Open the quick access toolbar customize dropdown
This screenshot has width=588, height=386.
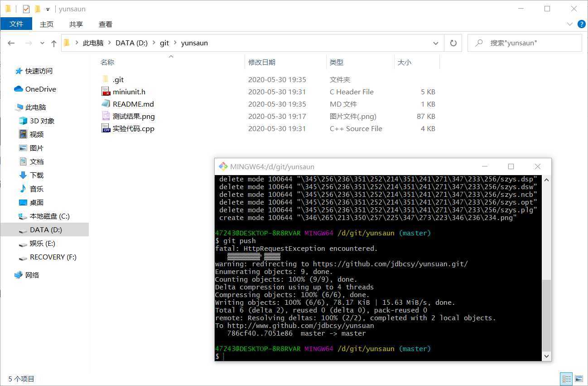(48, 9)
